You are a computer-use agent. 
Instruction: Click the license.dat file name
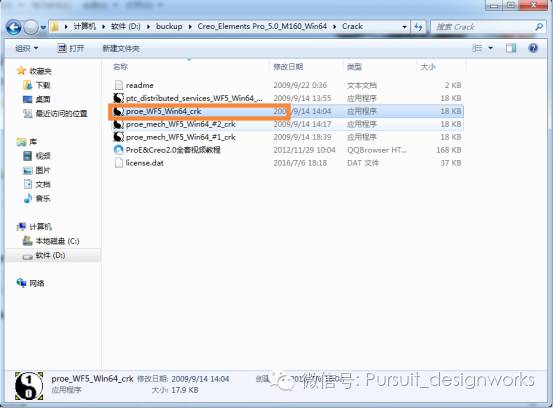point(145,163)
